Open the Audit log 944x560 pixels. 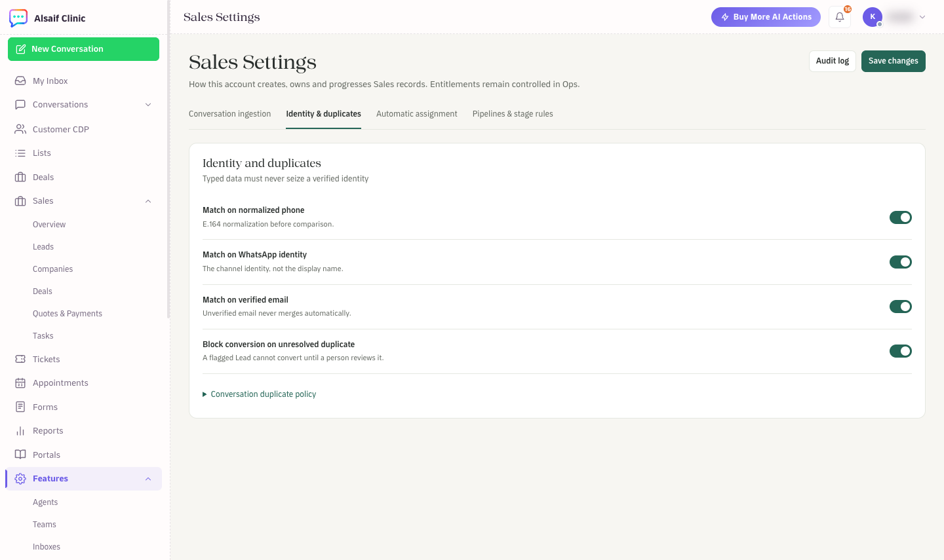[833, 61]
